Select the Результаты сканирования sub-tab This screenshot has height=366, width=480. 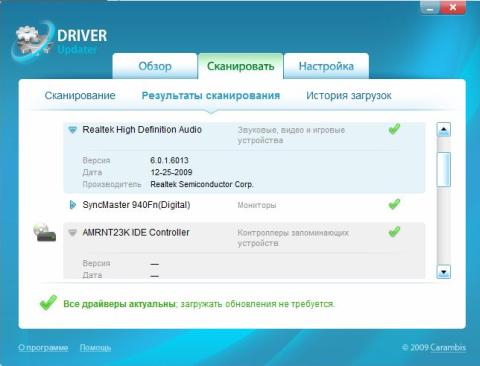[211, 95]
